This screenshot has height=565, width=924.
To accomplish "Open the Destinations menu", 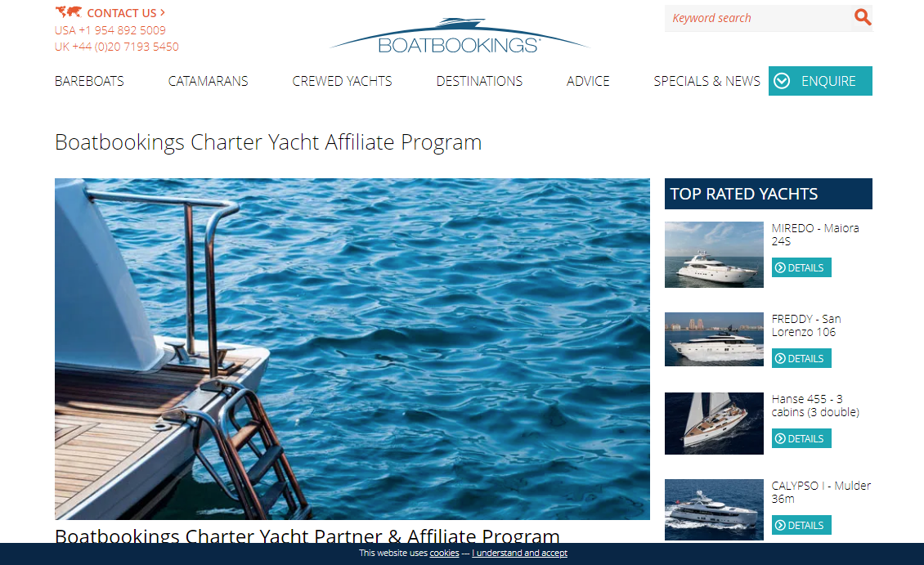I will [480, 81].
